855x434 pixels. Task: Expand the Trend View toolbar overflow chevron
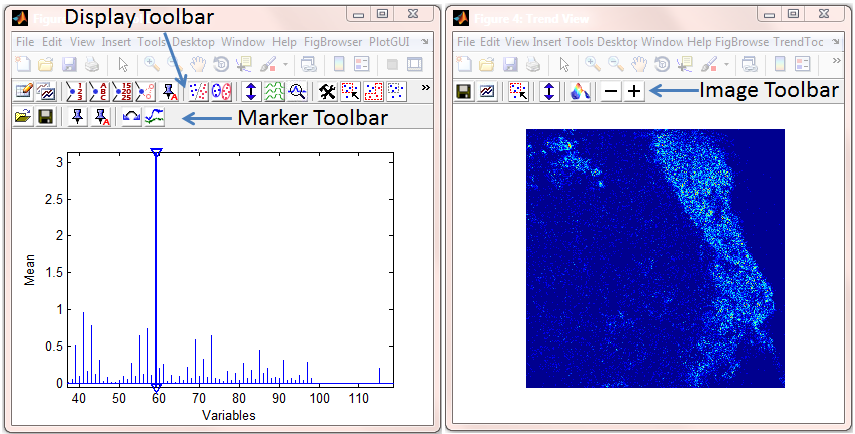pos(838,62)
